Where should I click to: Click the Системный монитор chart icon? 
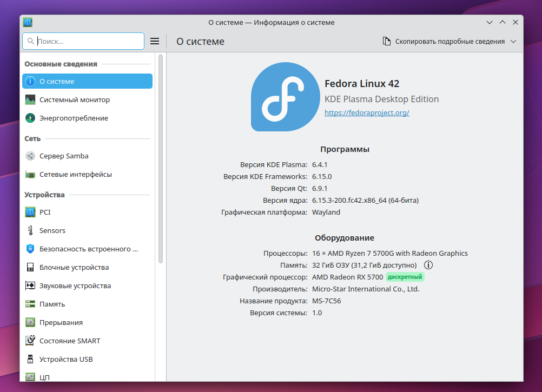(x=30, y=100)
